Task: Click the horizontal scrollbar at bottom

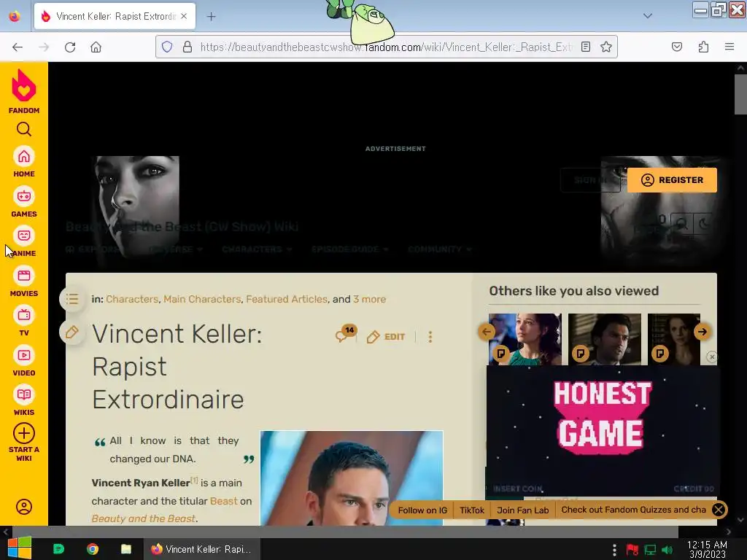Action: pos(345,532)
